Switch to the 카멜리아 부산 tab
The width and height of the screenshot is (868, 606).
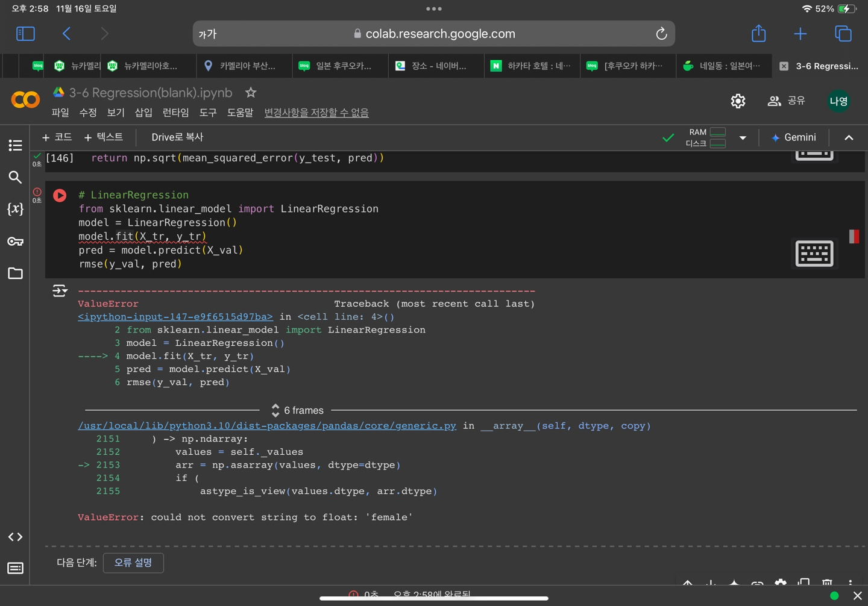pyautogui.click(x=244, y=66)
